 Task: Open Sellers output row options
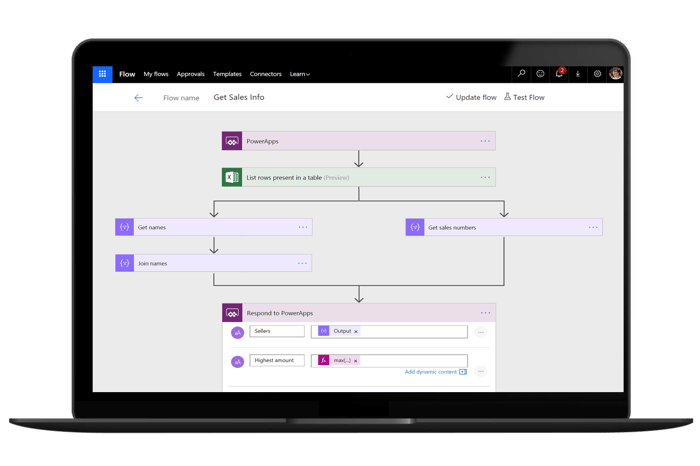point(480,333)
